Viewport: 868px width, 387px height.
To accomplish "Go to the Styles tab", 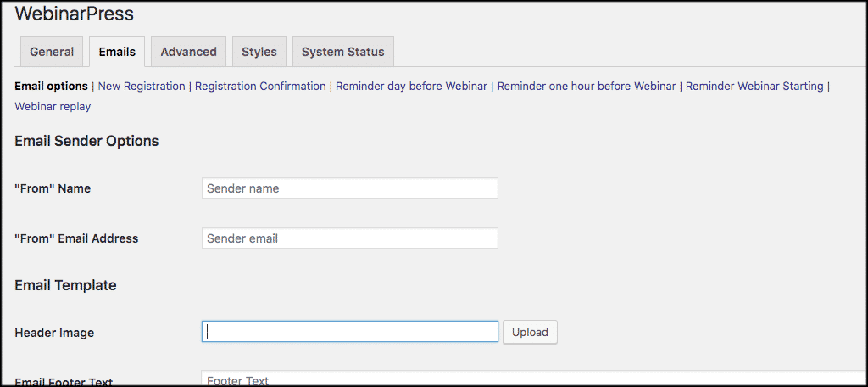I will (259, 52).
